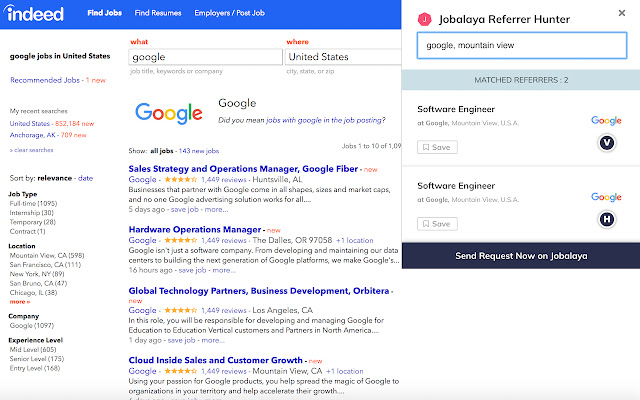Close the Jobalaya Referrer Hunter panel
Screen dimensions: 640x400
[622, 13]
